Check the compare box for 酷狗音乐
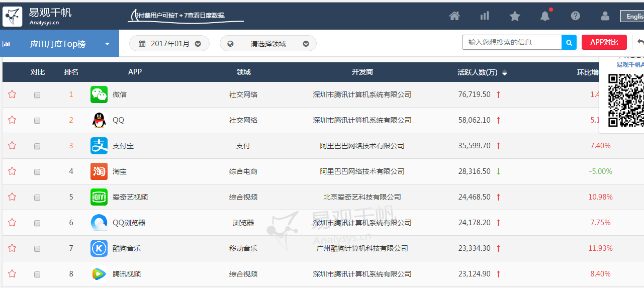Screen dimensions: 644x288 (x=37, y=249)
